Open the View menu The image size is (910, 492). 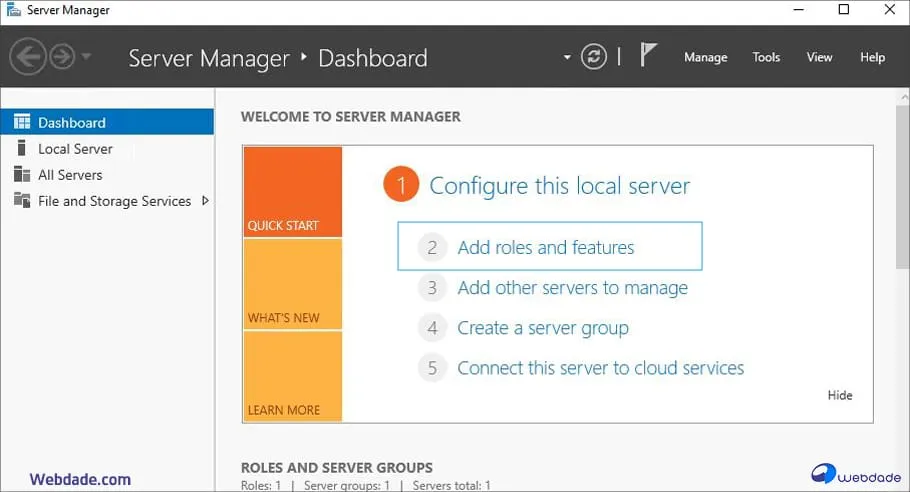click(x=819, y=57)
